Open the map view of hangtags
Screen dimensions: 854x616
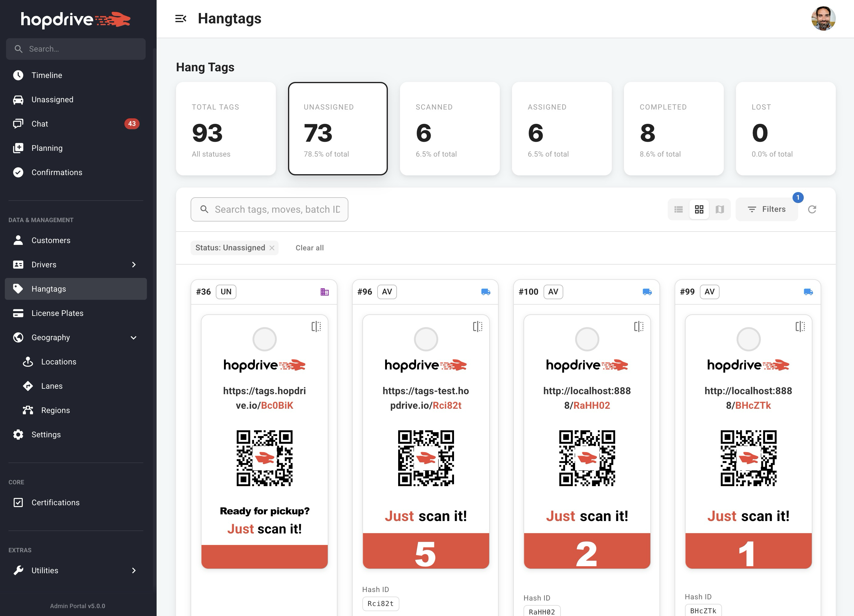click(x=720, y=209)
